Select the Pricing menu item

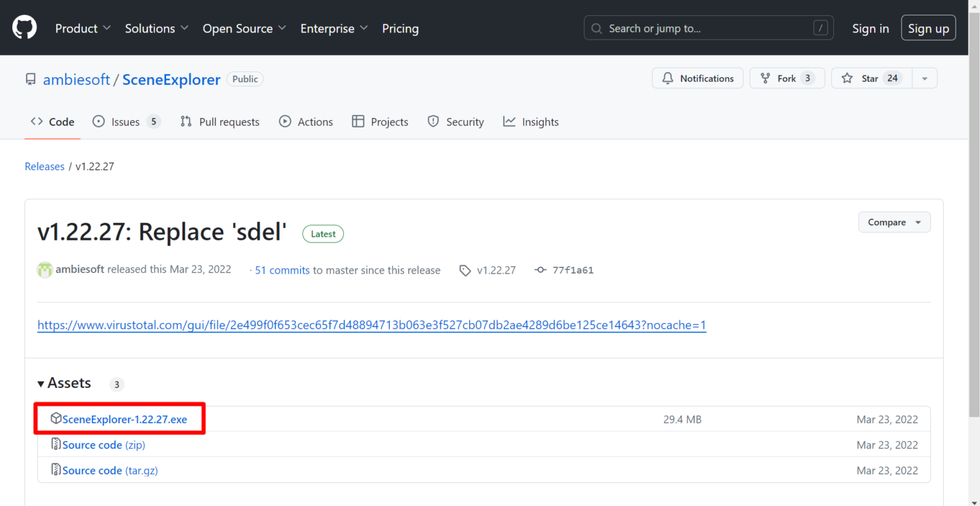(x=400, y=28)
